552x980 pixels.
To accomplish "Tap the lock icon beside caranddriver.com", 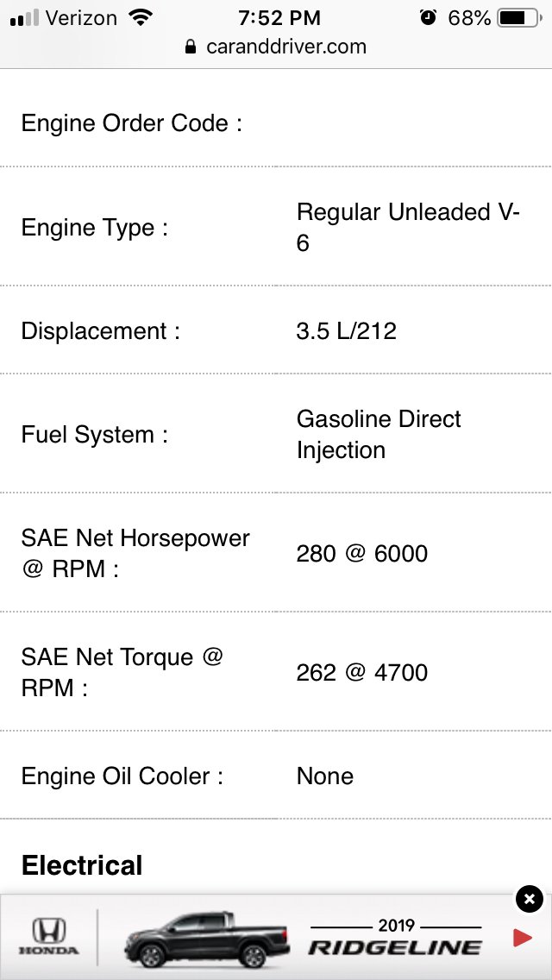I will (191, 47).
